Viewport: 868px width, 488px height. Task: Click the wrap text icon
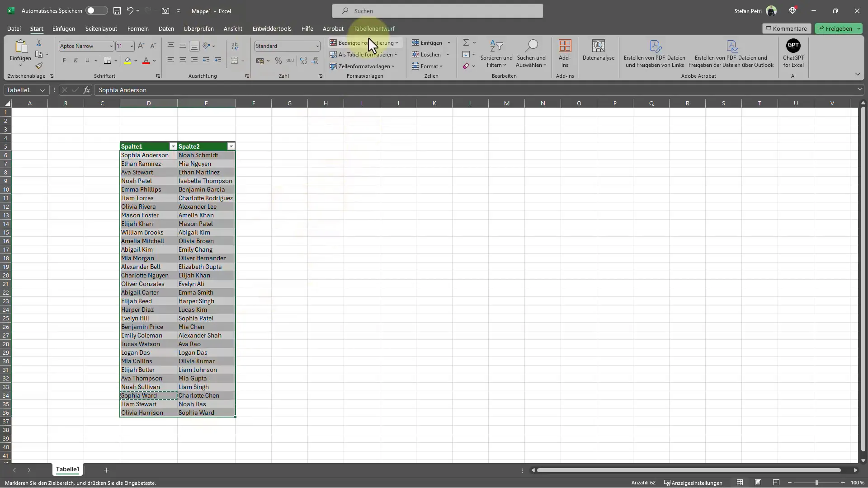(235, 46)
